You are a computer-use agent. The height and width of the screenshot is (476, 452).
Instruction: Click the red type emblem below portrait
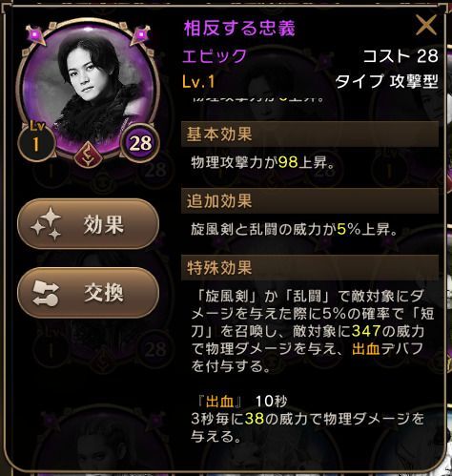click(x=88, y=155)
